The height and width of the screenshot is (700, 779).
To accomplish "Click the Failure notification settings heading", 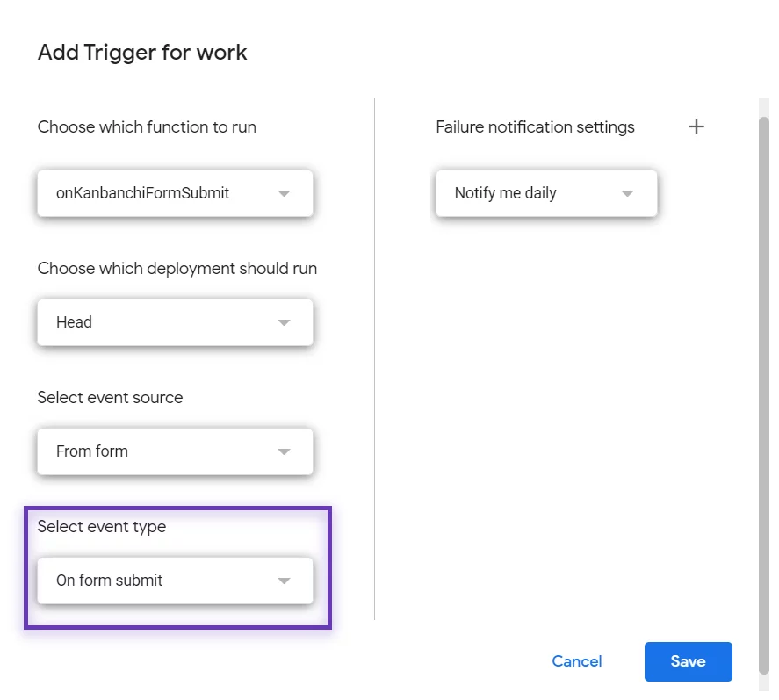I will tap(535, 127).
